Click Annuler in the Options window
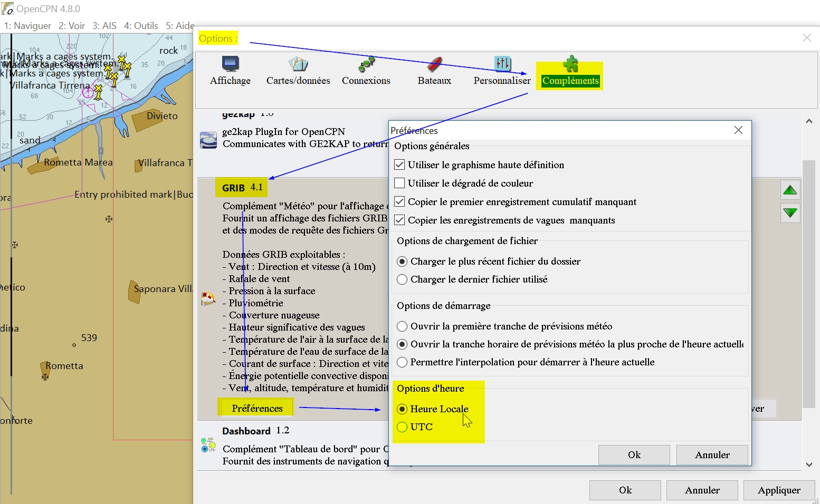This screenshot has width=820, height=504. tap(702, 490)
